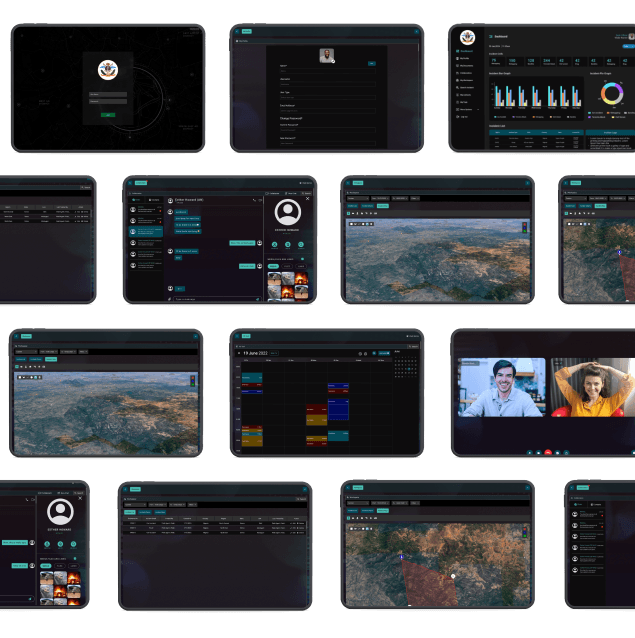
Task: Click the blue event block in the calendar
Action: point(338,409)
